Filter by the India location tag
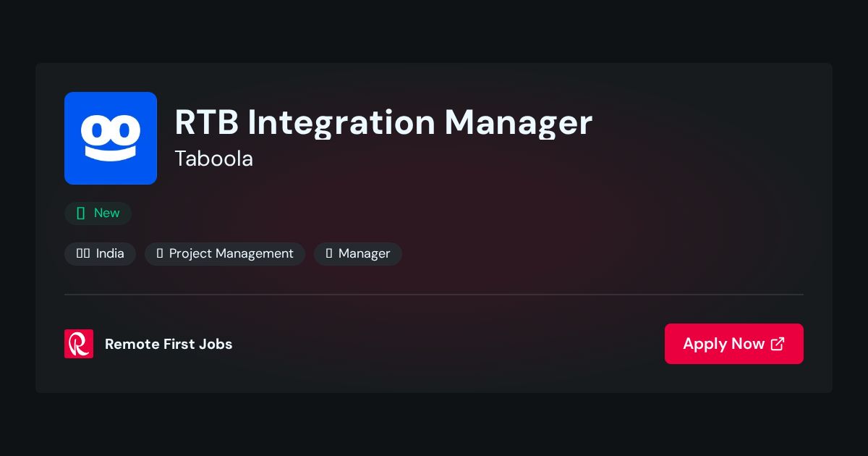Viewport: 868px width, 456px height. [x=100, y=253]
